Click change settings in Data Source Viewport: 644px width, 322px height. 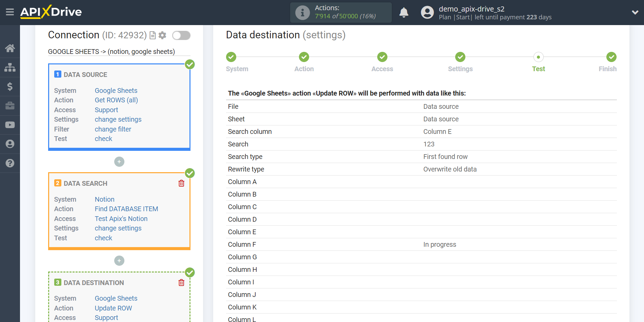coord(118,119)
